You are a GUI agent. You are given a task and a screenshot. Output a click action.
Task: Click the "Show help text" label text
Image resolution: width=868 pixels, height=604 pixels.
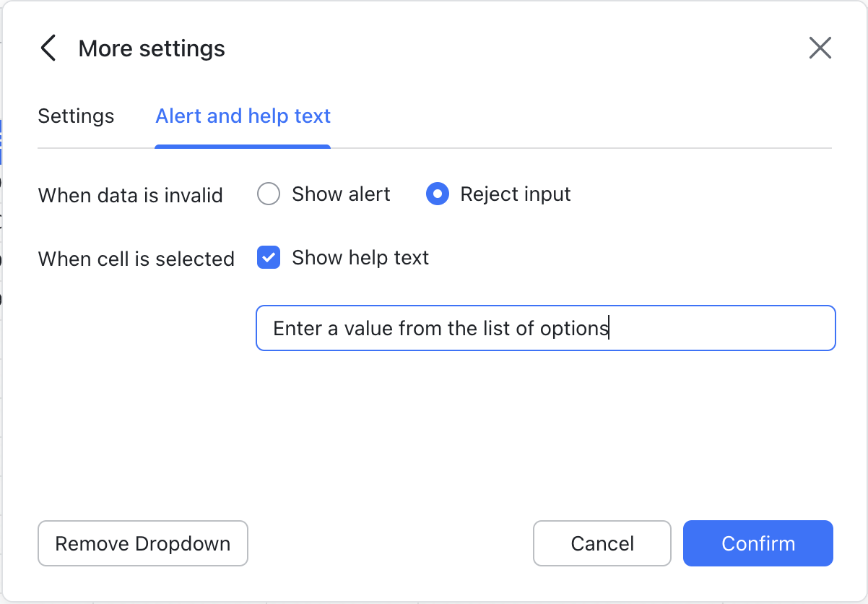[x=360, y=258]
